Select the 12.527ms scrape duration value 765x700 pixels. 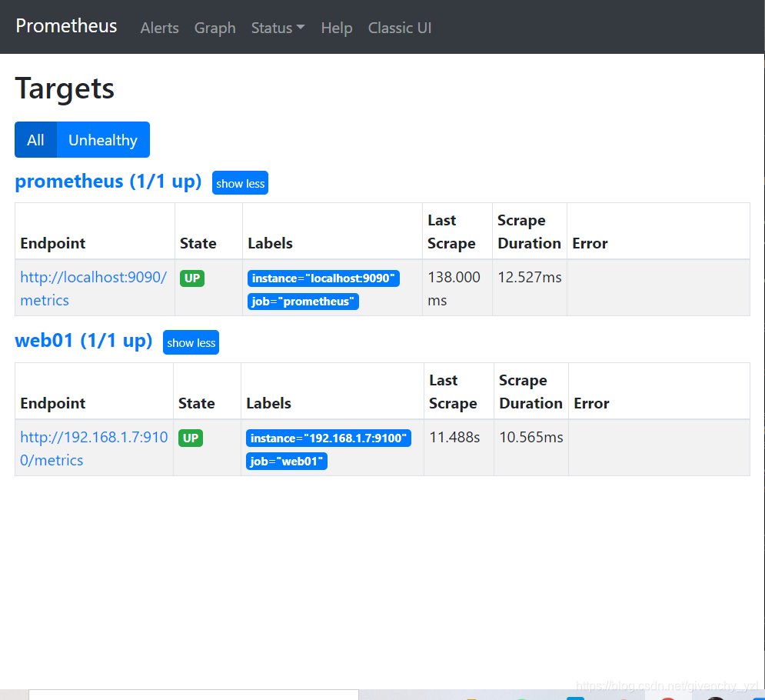pos(530,277)
